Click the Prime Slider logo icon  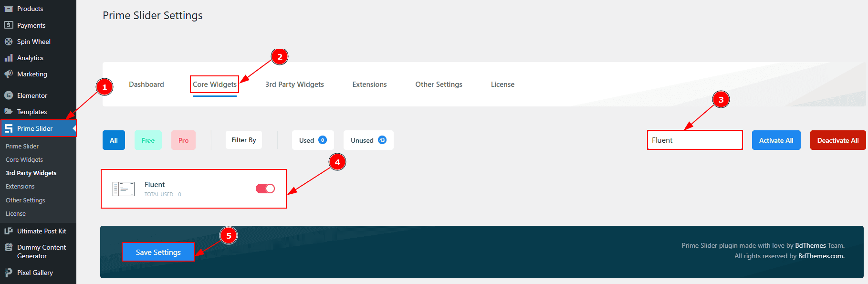tap(9, 128)
